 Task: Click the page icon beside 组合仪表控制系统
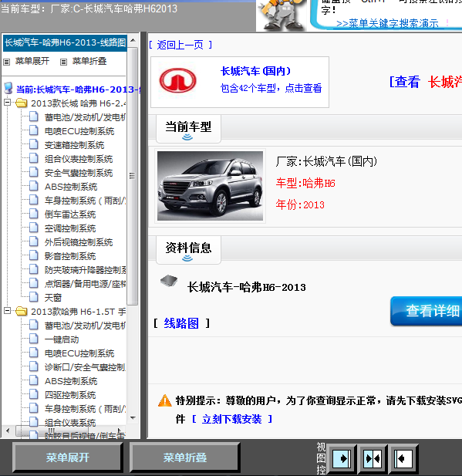pos(34,158)
